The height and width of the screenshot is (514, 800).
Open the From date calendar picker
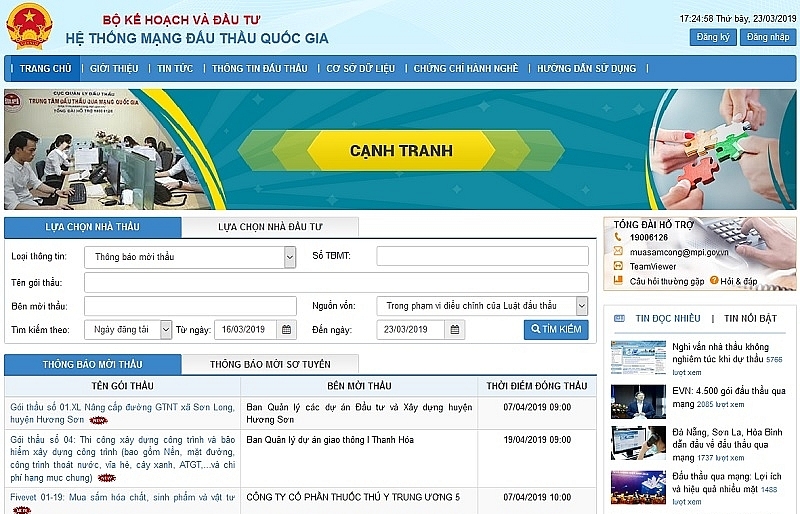pos(287,329)
